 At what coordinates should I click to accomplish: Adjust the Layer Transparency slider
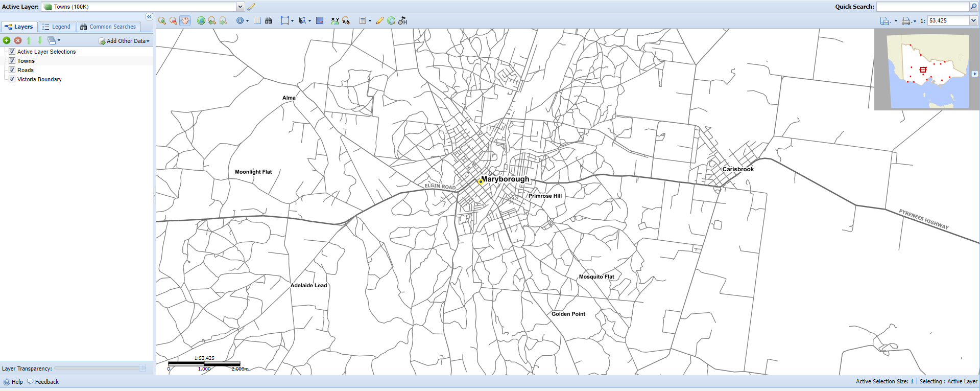(x=142, y=368)
